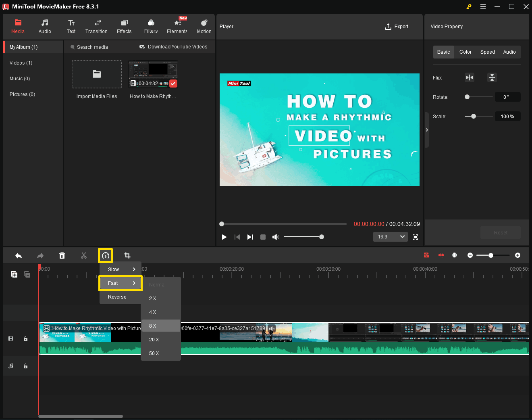
Task: Mute the player volume
Action: [x=276, y=237]
